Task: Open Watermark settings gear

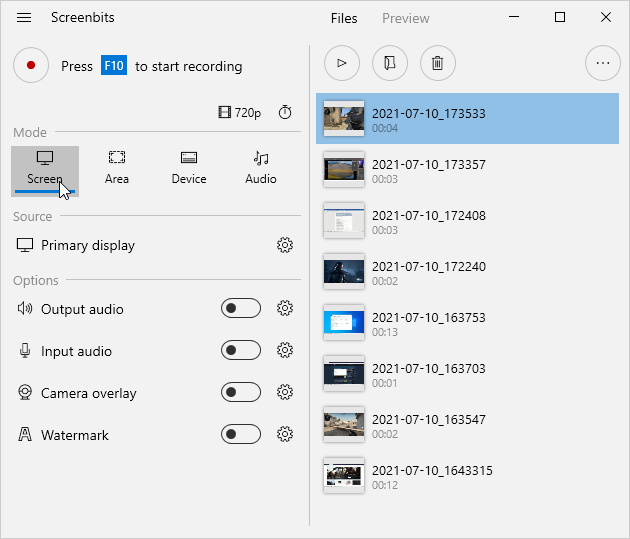Action: click(285, 434)
